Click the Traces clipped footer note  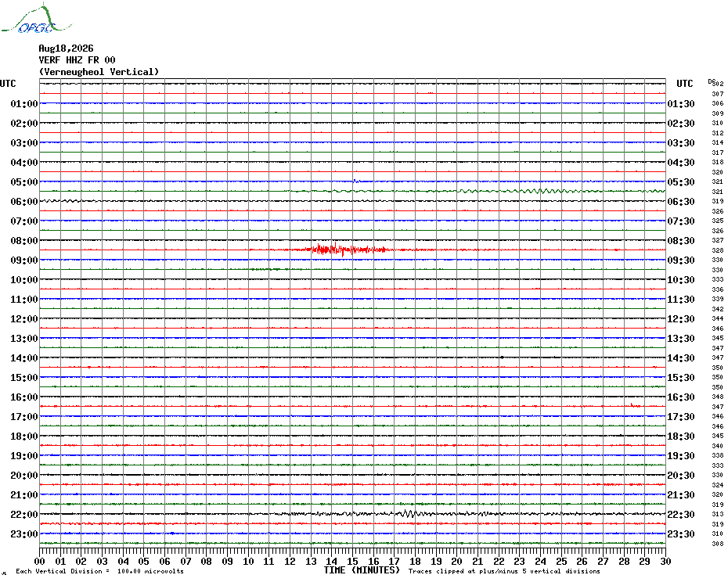pos(504,571)
